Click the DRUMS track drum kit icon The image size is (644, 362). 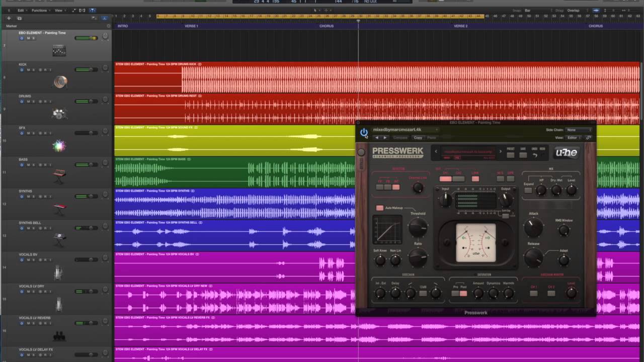coord(59,114)
